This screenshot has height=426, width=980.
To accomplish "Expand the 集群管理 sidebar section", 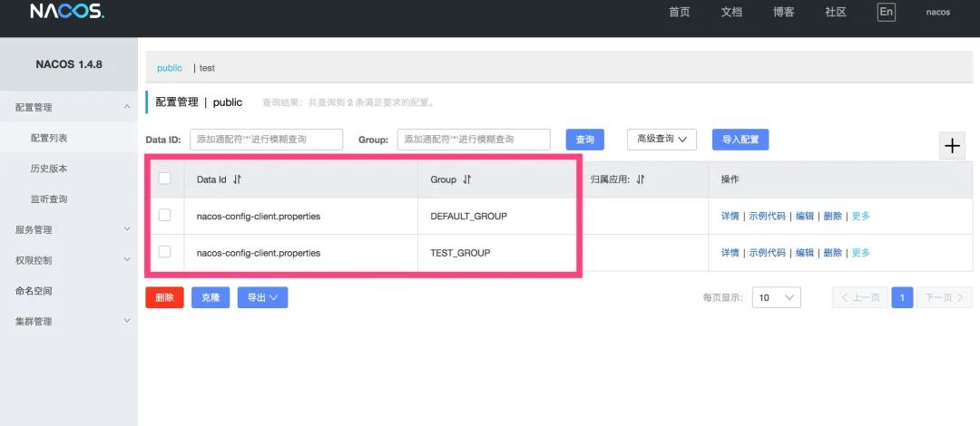I will click(x=127, y=321).
